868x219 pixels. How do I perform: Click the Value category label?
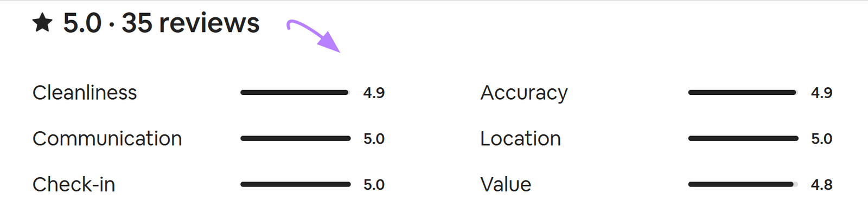(x=506, y=185)
